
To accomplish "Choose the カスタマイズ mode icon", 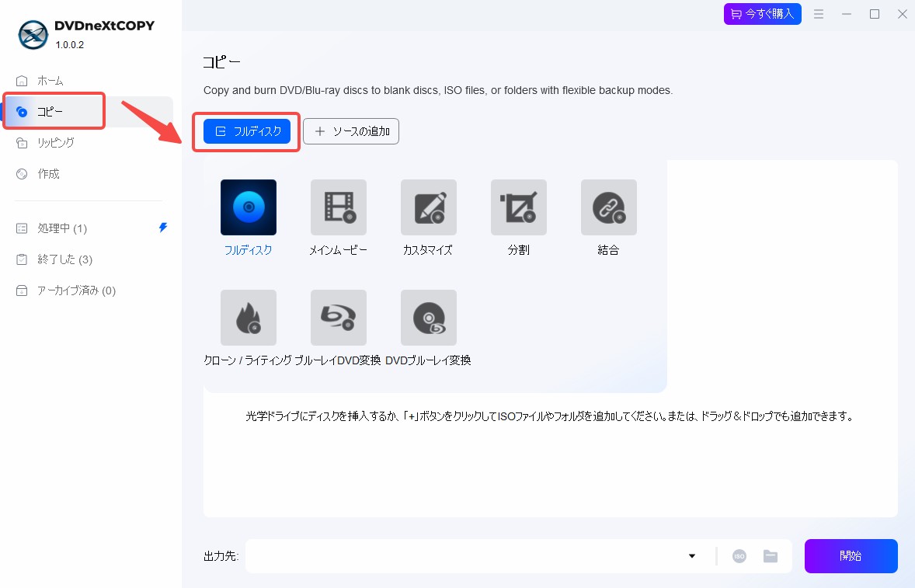I will [428, 207].
